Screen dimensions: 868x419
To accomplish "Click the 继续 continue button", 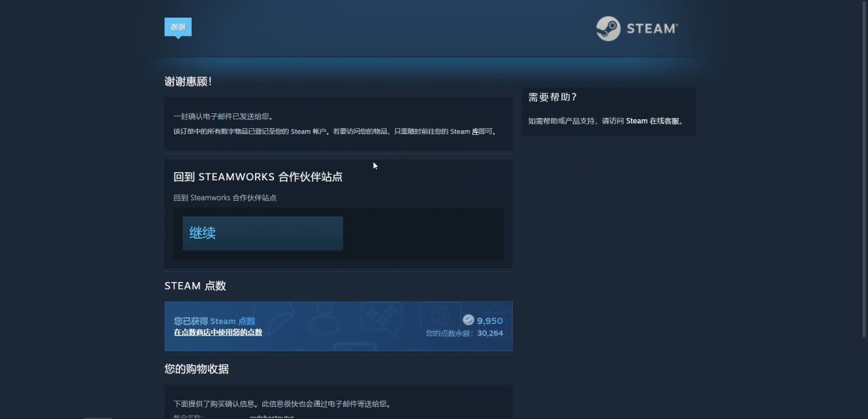I will (x=262, y=233).
